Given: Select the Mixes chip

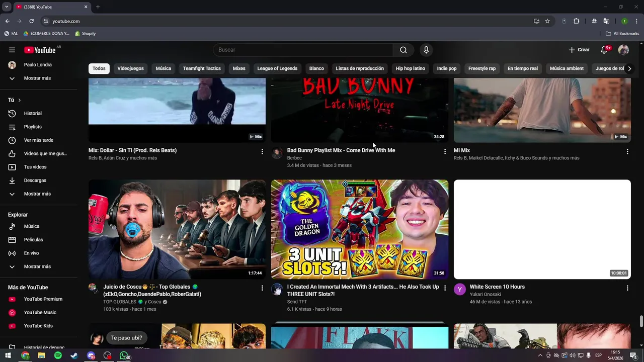Looking at the screenshot, I should [239, 68].
